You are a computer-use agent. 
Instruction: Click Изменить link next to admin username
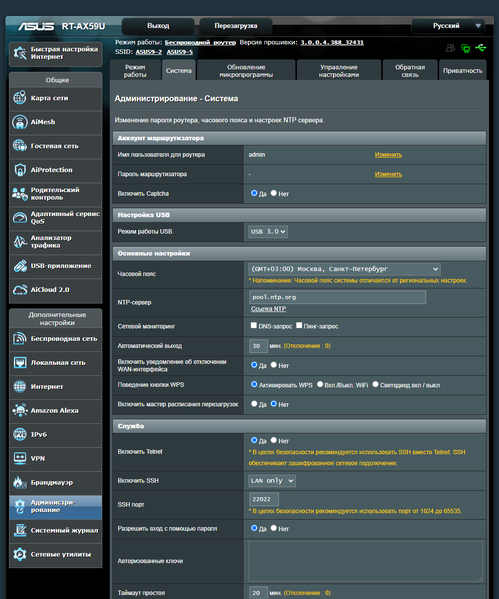[x=388, y=155]
